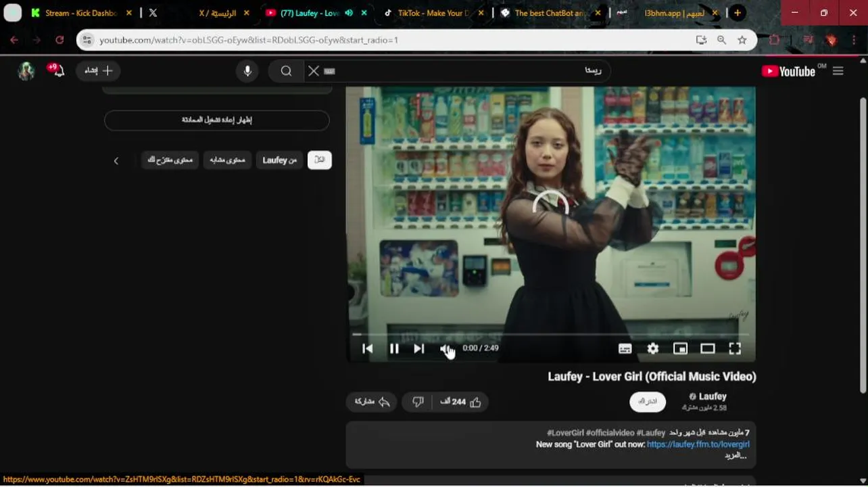Seek on the video progress bar

550,334
